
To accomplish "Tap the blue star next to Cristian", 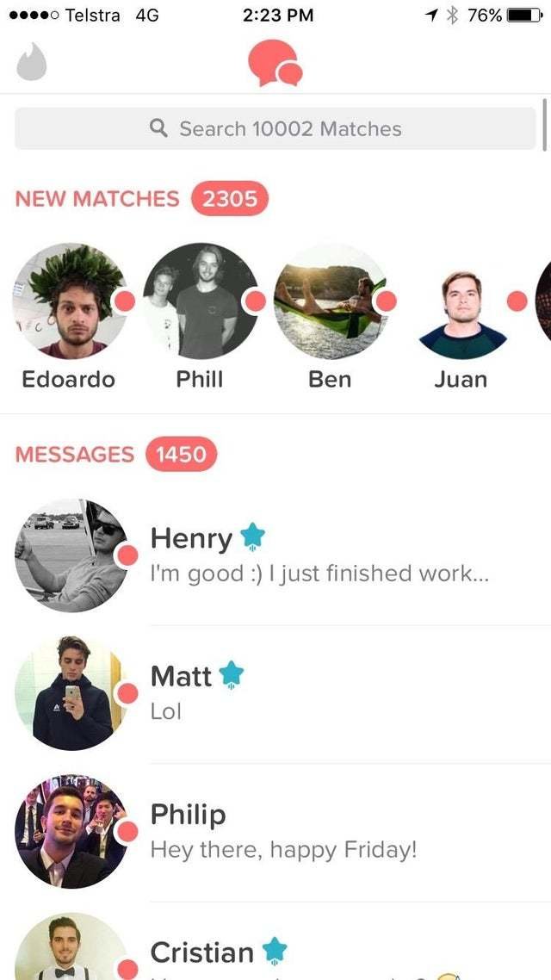I will click(275, 952).
